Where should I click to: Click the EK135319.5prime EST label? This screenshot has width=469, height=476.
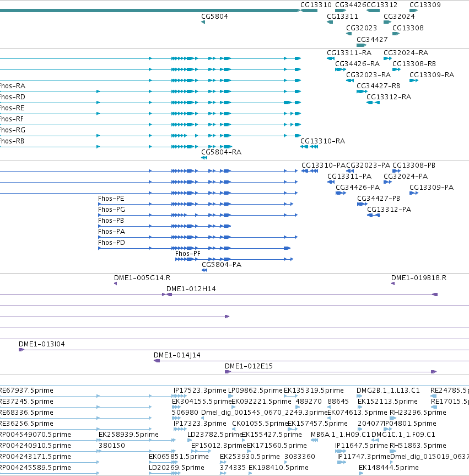[x=314, y=391]
